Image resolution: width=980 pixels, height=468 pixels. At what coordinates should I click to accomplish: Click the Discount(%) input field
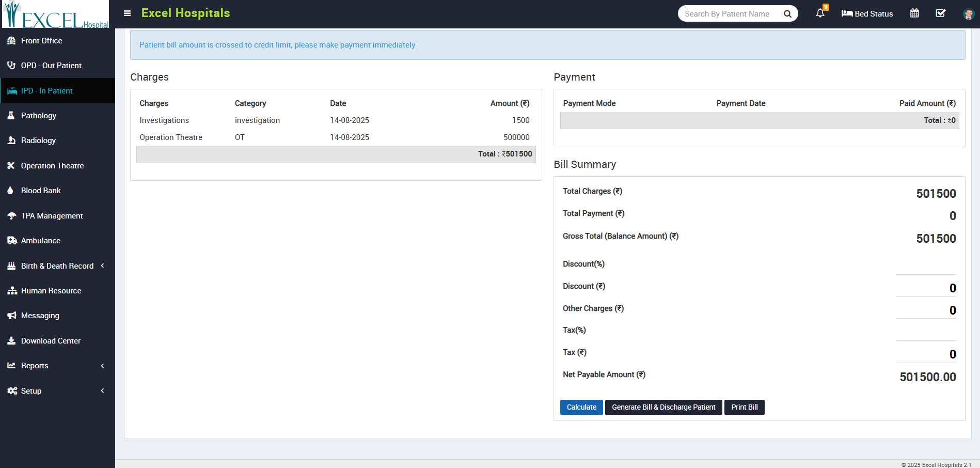[926, 266]
